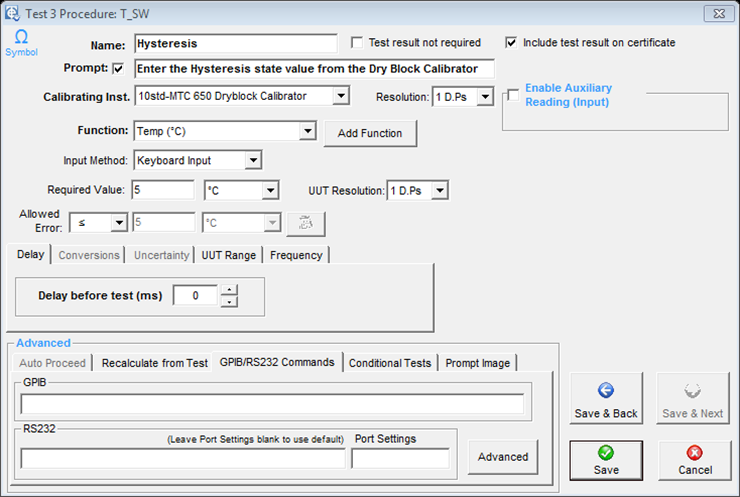Toggle the Prompt checkbox

pyautogui.click(x=119, y=69)
